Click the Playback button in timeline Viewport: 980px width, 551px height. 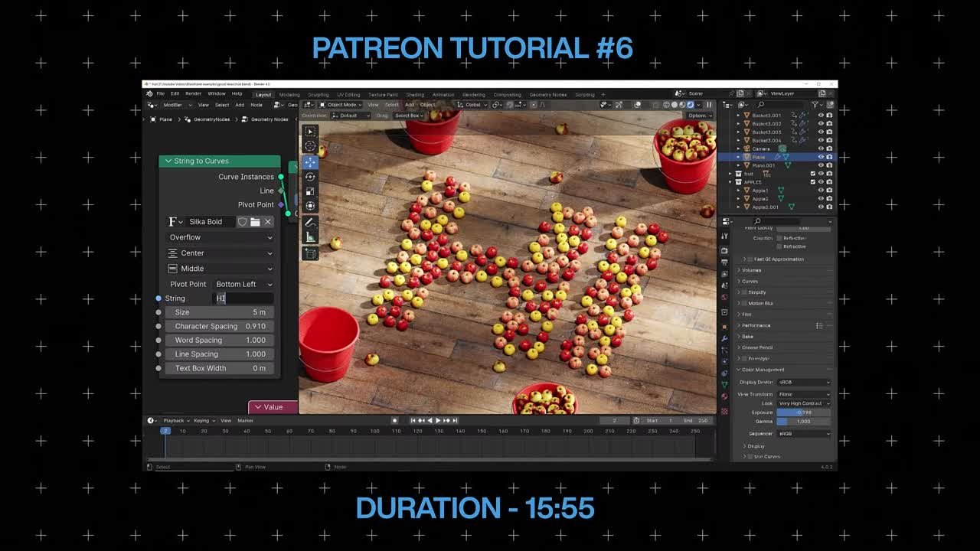point(175,420)
